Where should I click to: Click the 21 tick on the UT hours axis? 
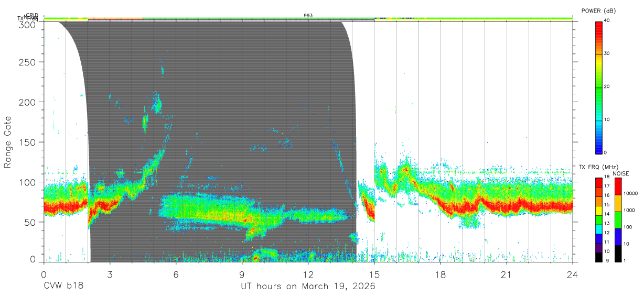click(506, 274)
